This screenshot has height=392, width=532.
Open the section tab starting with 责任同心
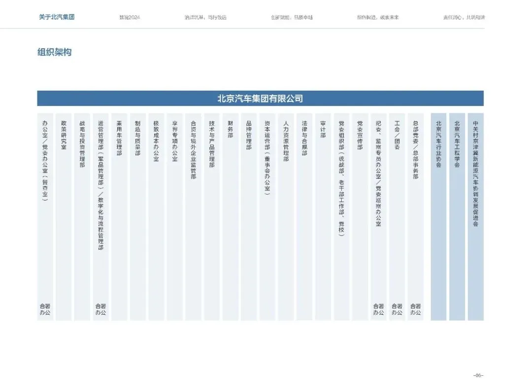[x=464, y=17]
